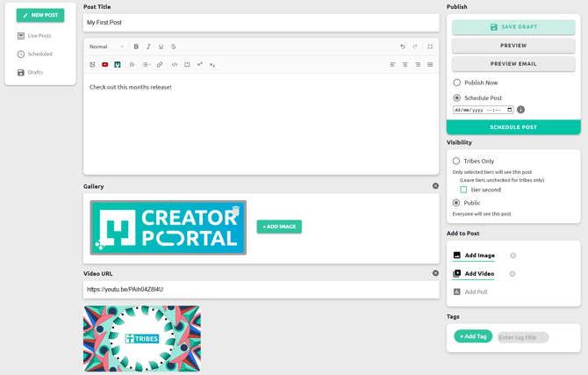Screen dimensions: 588x375
Task: Click the + Add Image gallery button
Action: tap(279, 227)
